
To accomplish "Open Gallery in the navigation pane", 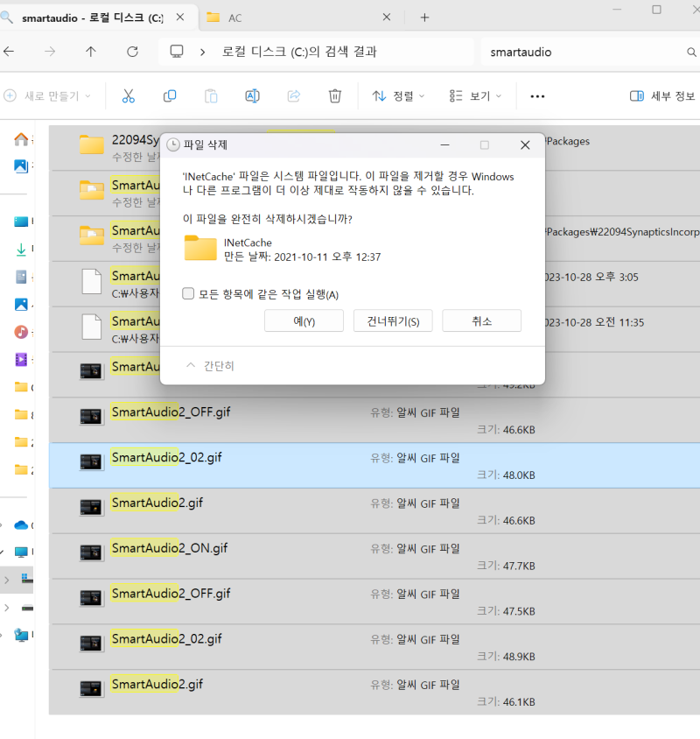I will tap(21, 165).
